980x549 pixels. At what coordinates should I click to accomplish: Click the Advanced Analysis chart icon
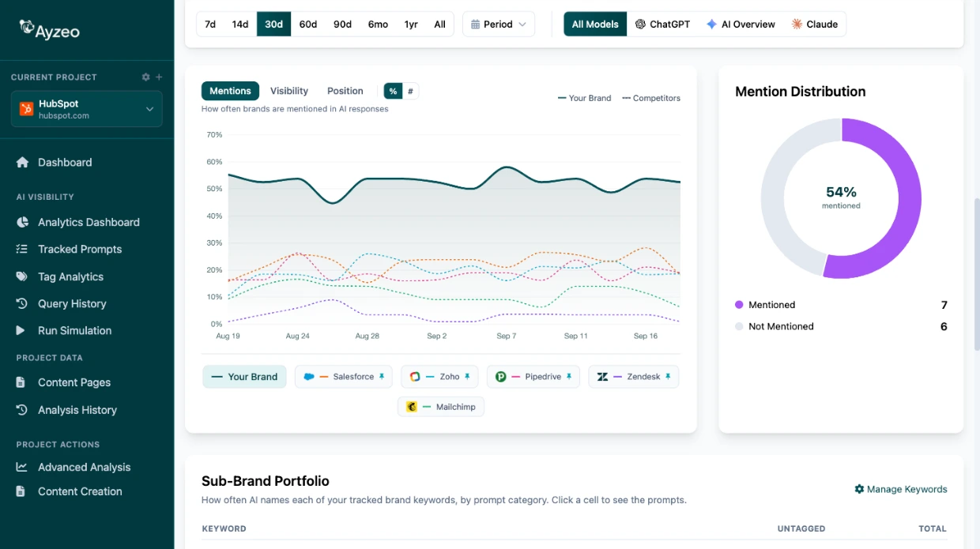click(22, 467)
